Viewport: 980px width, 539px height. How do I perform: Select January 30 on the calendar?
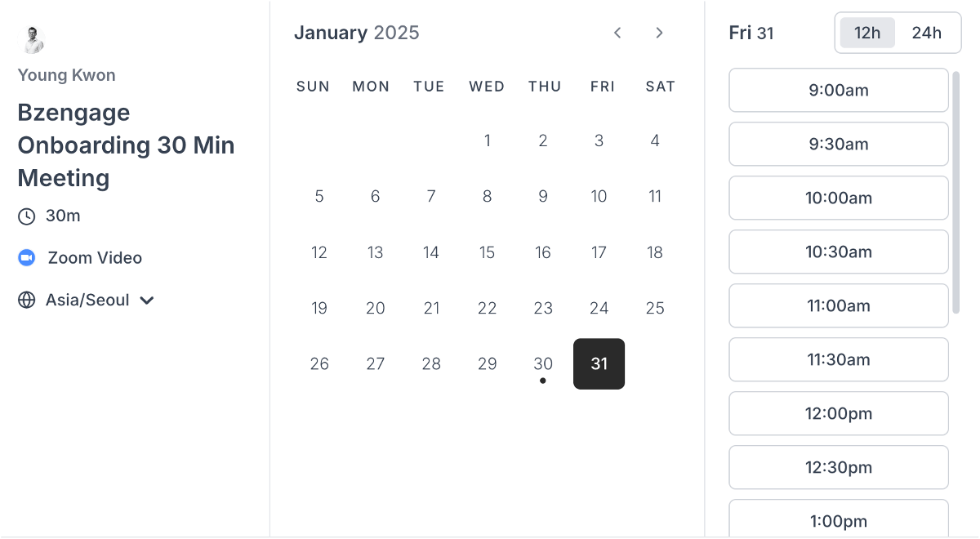coord(543,364)
